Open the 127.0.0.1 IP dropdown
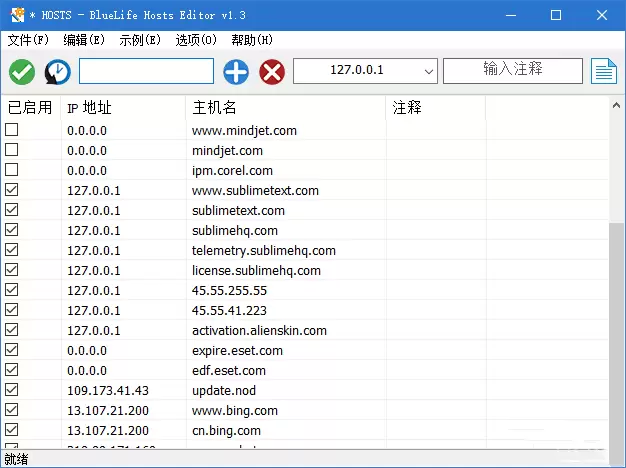This screenshot has width=626, height=468. click(x=365, y=71)
